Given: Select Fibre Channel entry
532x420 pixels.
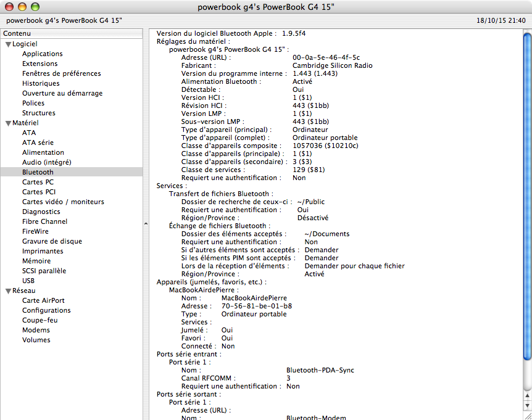Looking at the screenshot, I should (45, 221).
